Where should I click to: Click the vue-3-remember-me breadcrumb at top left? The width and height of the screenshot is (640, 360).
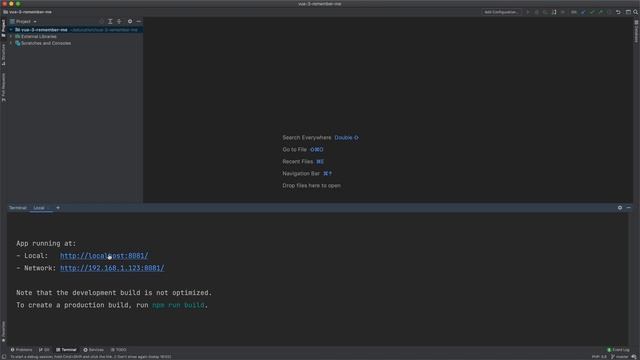click(28, 12)
